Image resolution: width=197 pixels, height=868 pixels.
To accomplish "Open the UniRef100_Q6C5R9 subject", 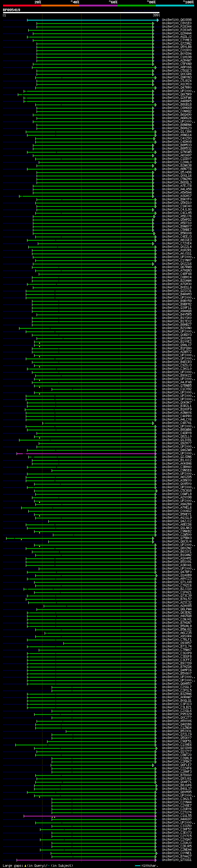I will (x=177, y=94).
